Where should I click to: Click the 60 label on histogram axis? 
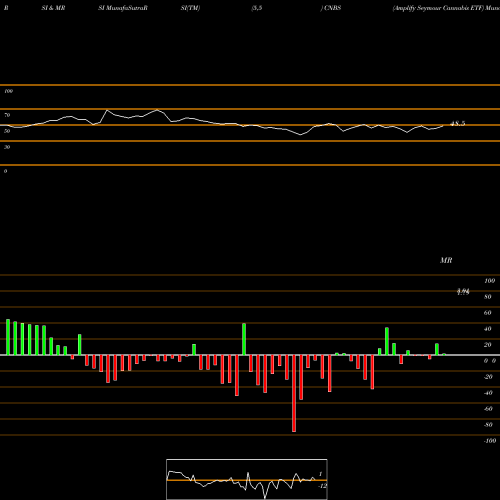[488, 313]
